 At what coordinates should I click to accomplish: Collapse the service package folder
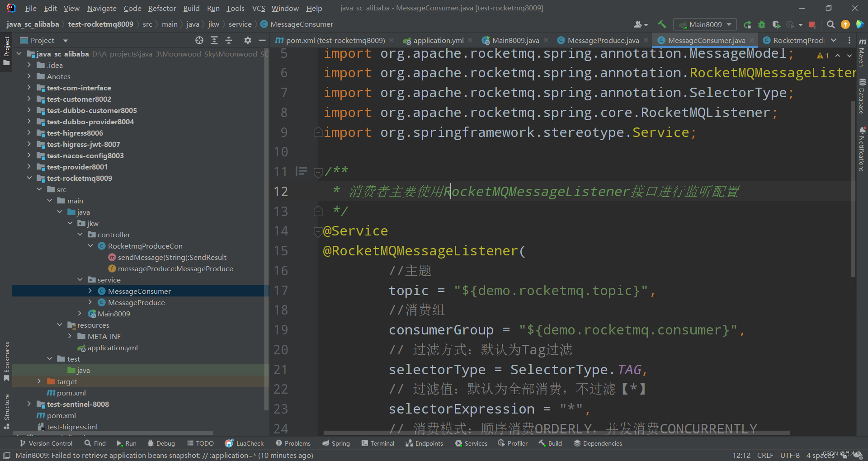point(80,280)
